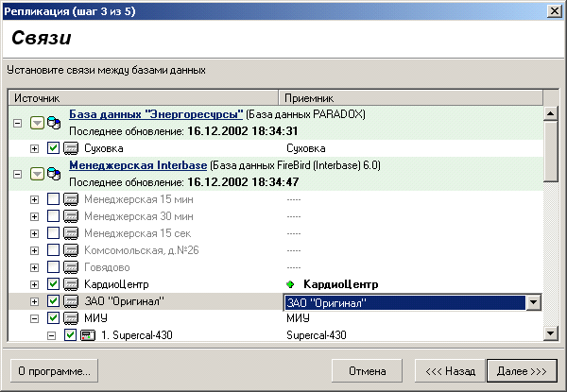Collapse the МИУ node
This screenshot has height=392, width=567.
34,318
